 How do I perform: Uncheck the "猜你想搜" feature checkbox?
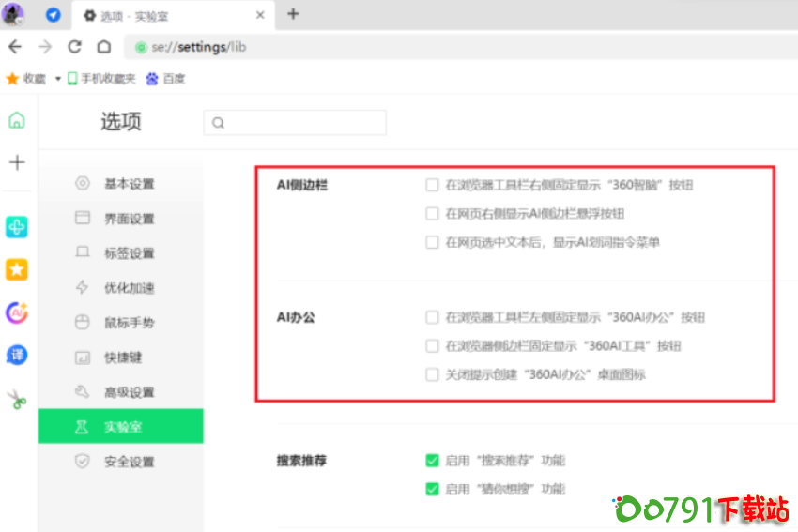point(432,489)
